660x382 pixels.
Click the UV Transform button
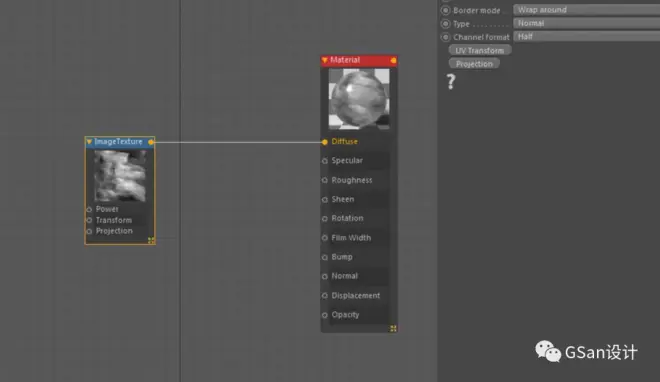[x=480, y=50]
